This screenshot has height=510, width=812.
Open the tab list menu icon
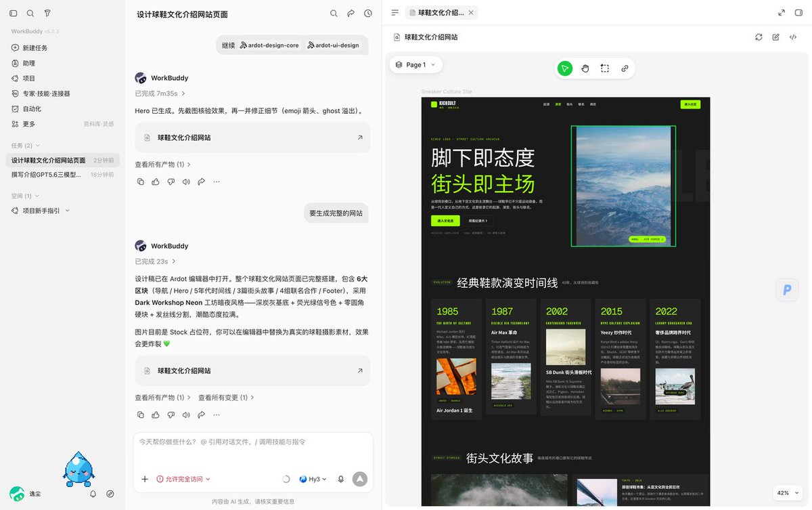(x=395, y=12)
